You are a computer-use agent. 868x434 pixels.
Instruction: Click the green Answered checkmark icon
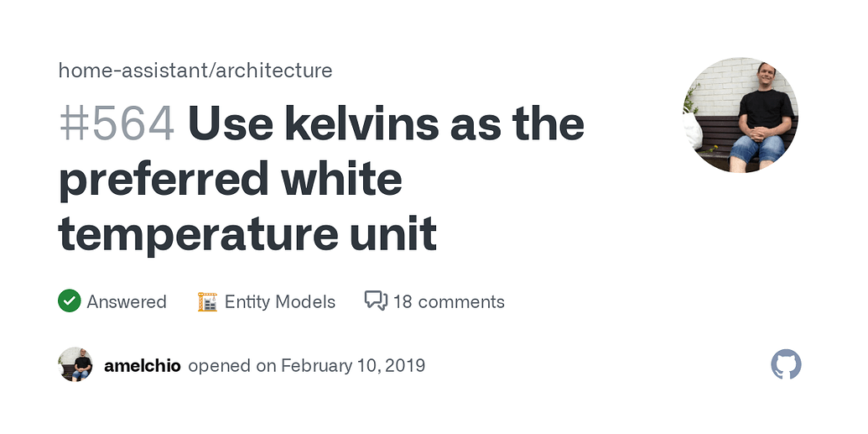70,301
